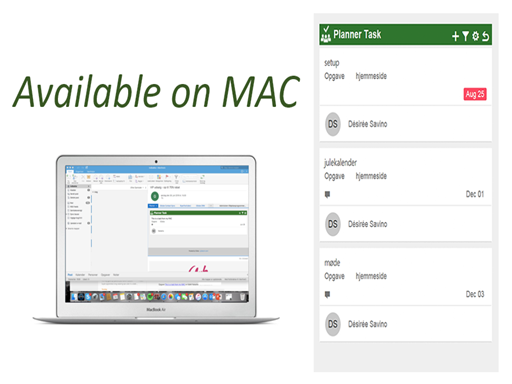
Task: Click the Planner Task logo icon
Action: click(x=325, y=35)
